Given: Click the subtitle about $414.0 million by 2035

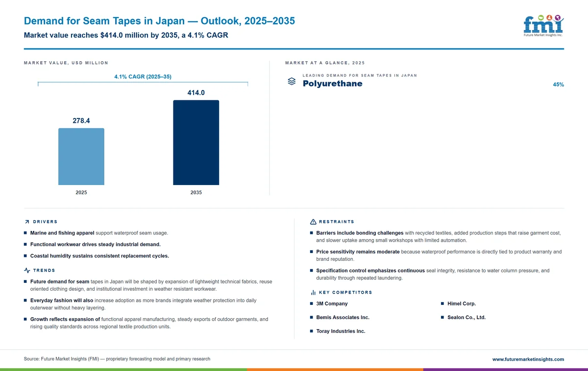Looking at the screenshot, I should 126,35.
